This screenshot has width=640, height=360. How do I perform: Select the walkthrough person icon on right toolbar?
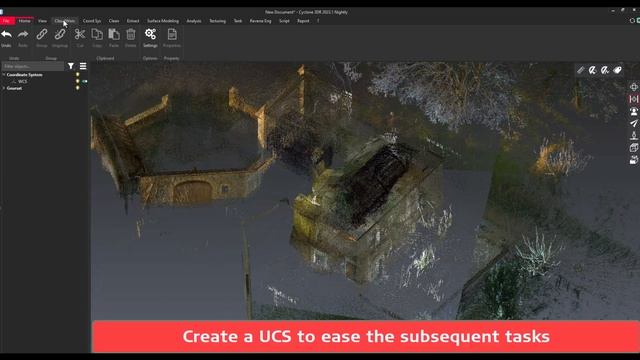[x=633, y=111]
